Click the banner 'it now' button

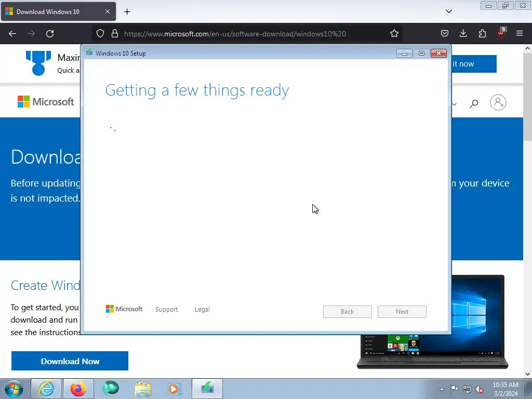(x=474, y=64)
